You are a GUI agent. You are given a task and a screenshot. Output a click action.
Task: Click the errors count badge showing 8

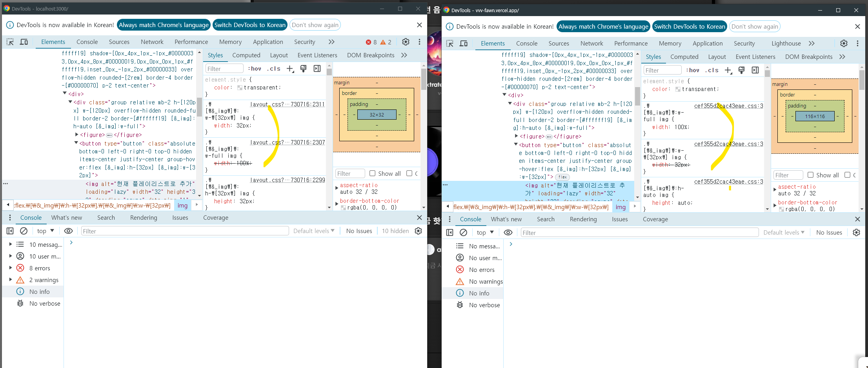pyautogui.click(x=371, y=42)
